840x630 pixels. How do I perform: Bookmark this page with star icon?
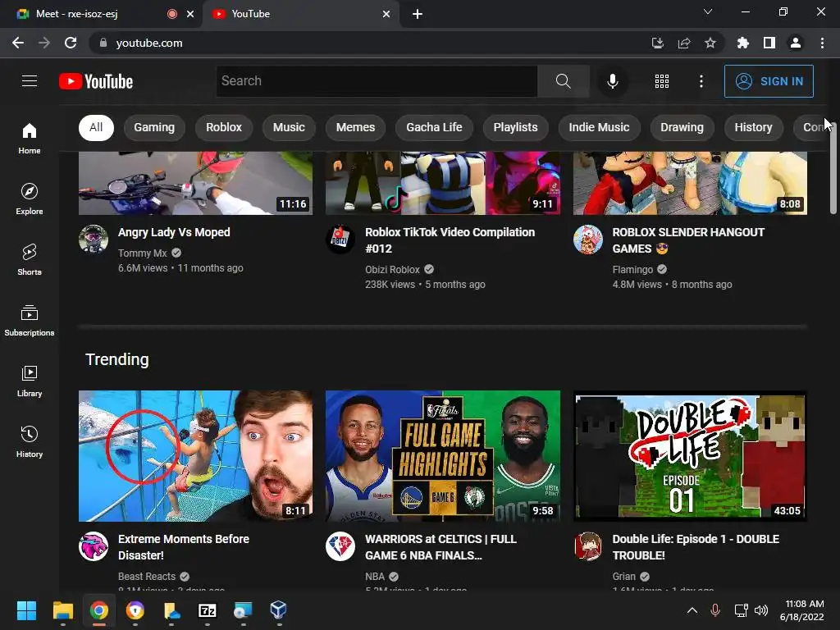coord(710,43)
